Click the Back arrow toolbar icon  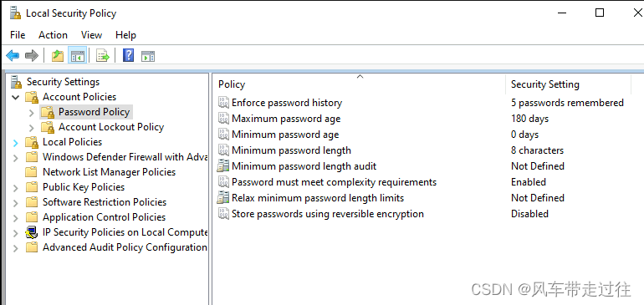(13, 55)
